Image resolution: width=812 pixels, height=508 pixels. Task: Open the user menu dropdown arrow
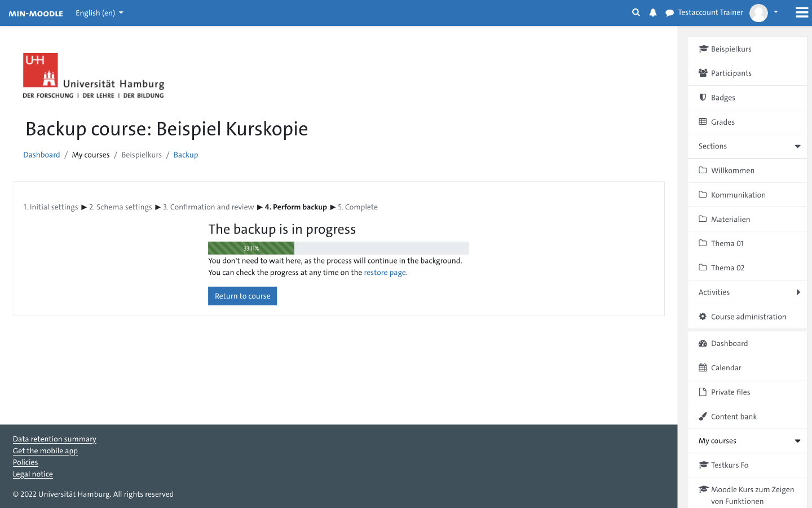[x=776, y=12]
